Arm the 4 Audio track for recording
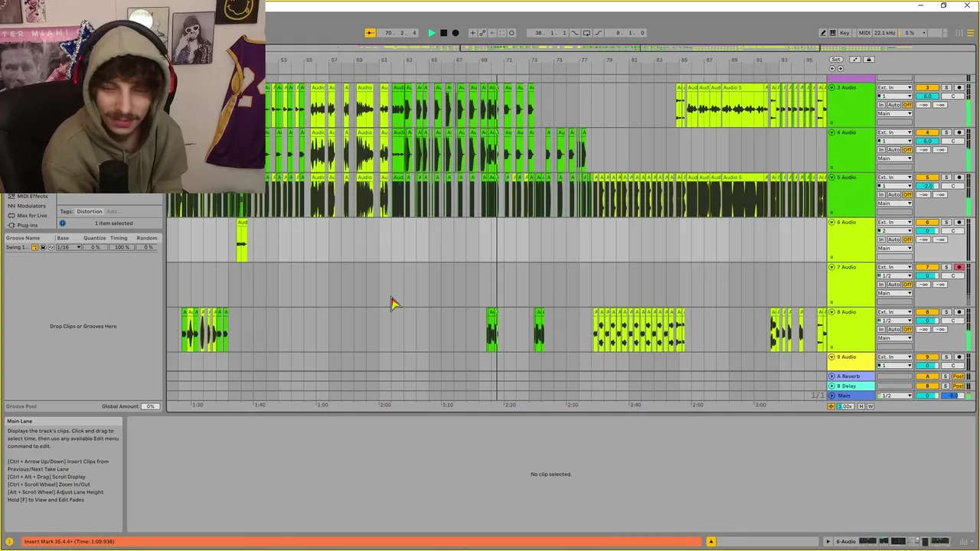980x551 pixels. tap(959, 132)
